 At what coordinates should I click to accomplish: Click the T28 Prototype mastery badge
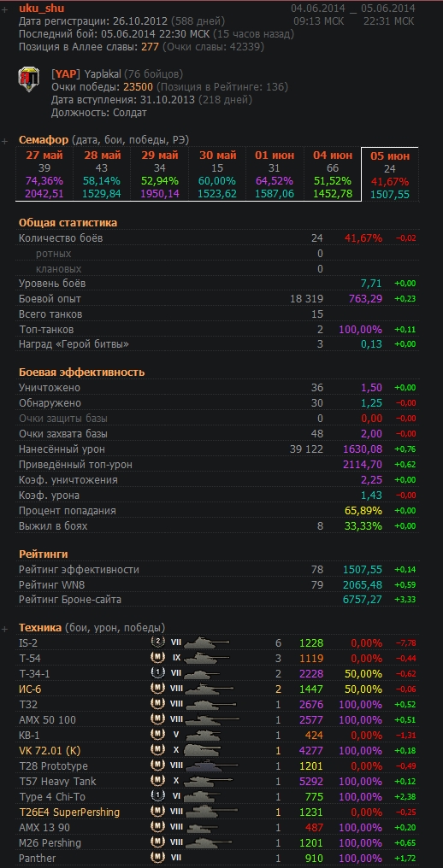pyautogui.click(x=158, y=766)
